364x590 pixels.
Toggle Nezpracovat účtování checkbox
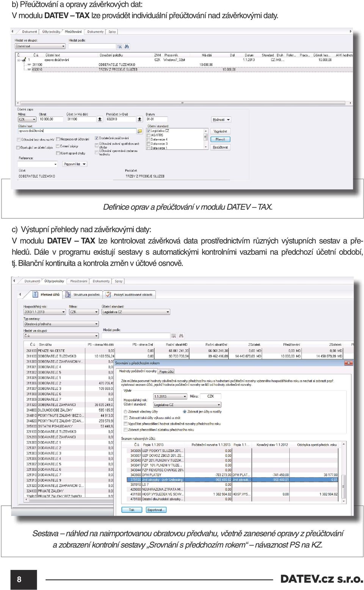(58, 139)
